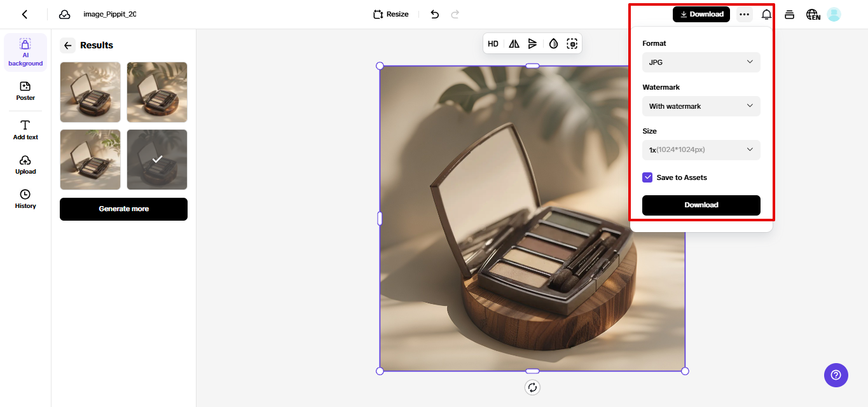This screenshot has width=868, height=407.
Task: Go back using the Results arrow
Action: tap(67, 45)
